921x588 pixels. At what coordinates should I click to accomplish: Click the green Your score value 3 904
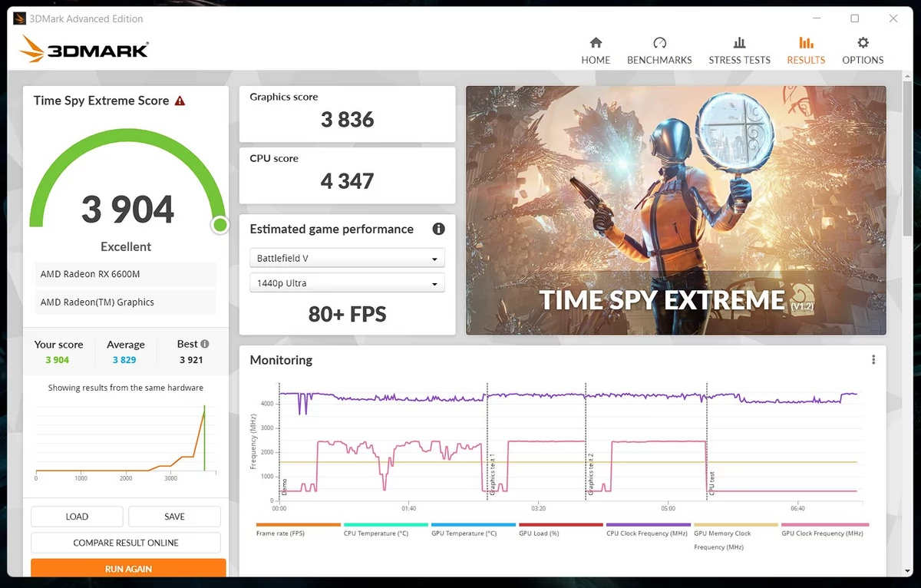[x=58, y=360]
